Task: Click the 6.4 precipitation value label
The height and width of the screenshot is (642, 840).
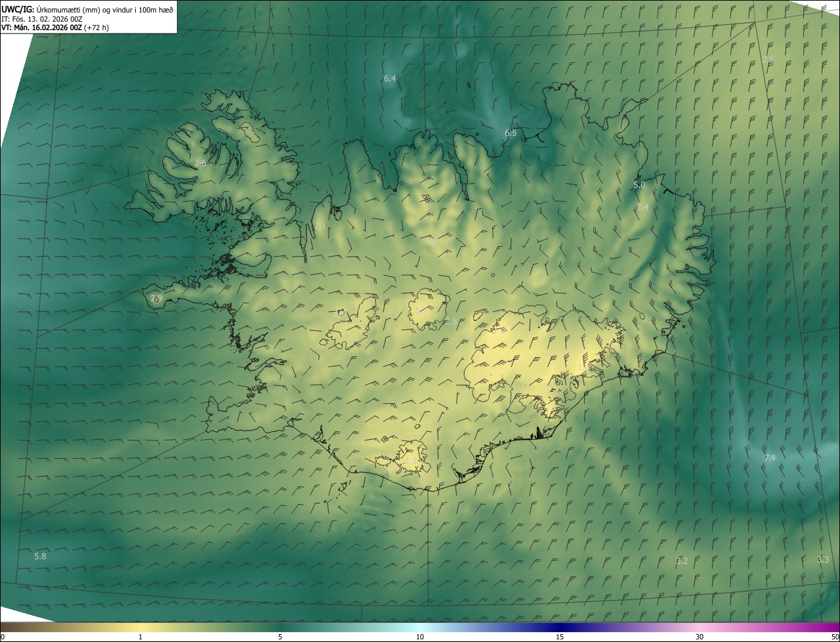Action: 390,79
